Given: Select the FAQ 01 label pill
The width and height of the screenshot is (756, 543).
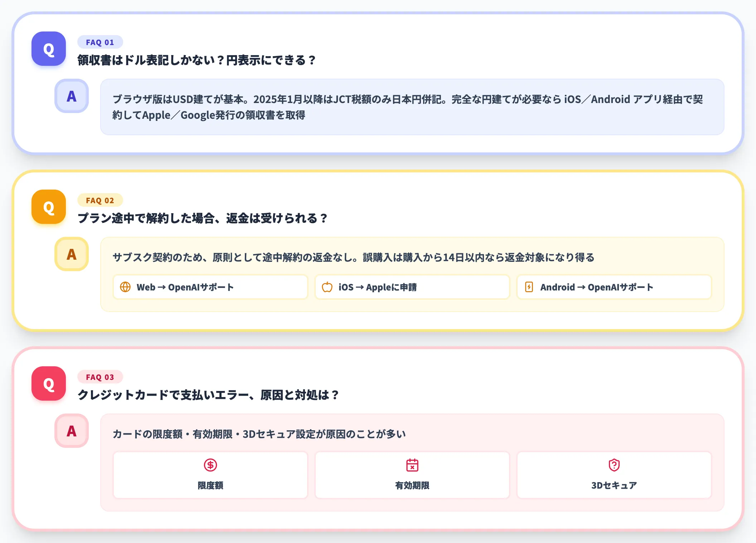Looking at the screenshot, I should (100, 42).
